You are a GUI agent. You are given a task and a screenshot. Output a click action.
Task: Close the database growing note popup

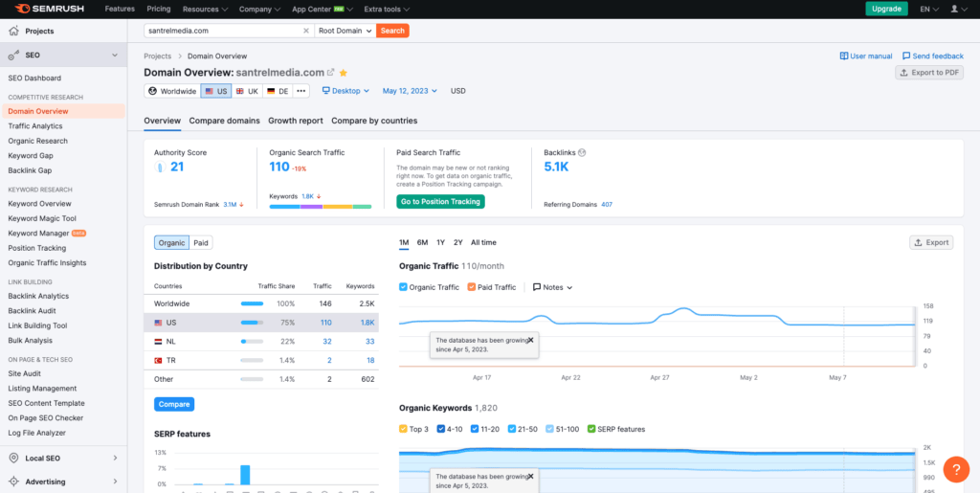(530, 340)
